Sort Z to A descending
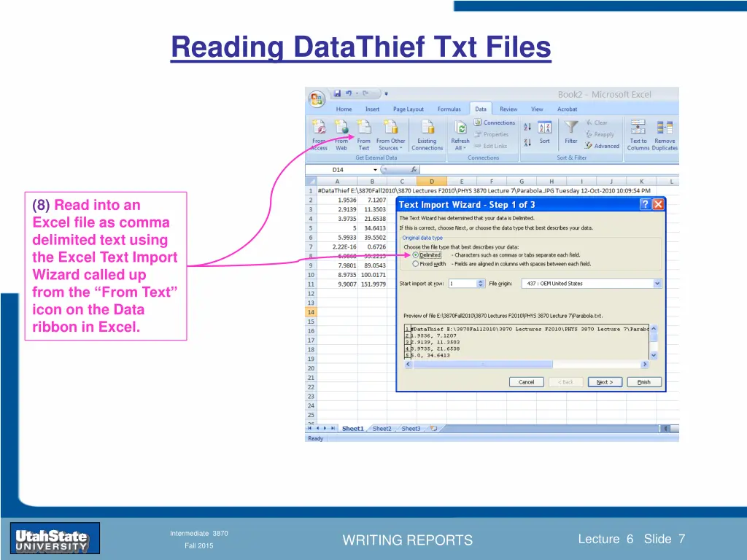 [527, 142]
